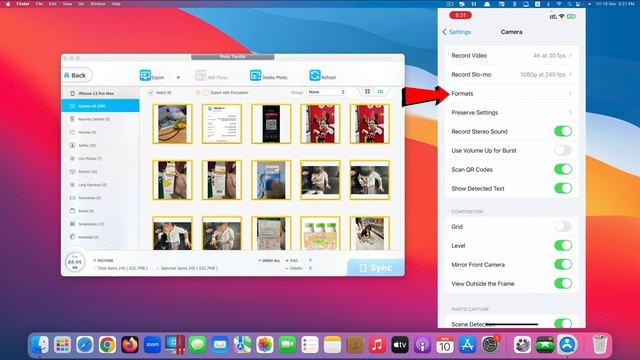This screenshot has width=640, height=360.
Task: Open the Selfies album in sidebar
Action: click(x=100, y=145)
